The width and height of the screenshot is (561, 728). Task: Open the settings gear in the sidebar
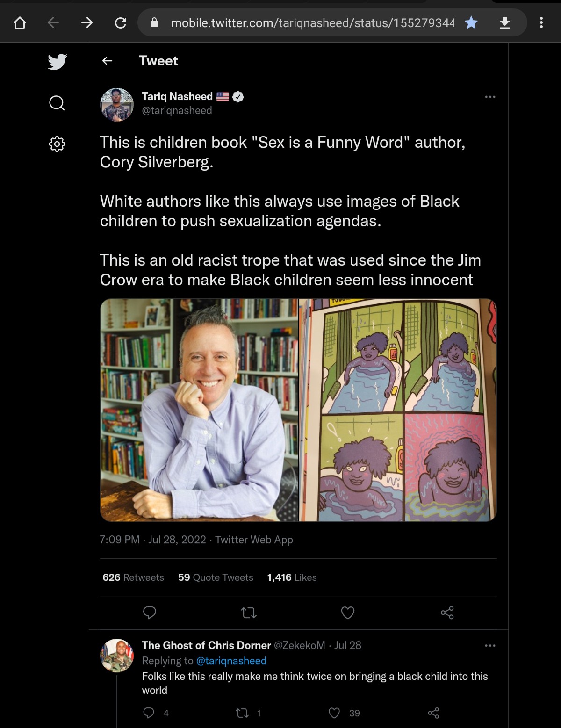tap(57, 144)
